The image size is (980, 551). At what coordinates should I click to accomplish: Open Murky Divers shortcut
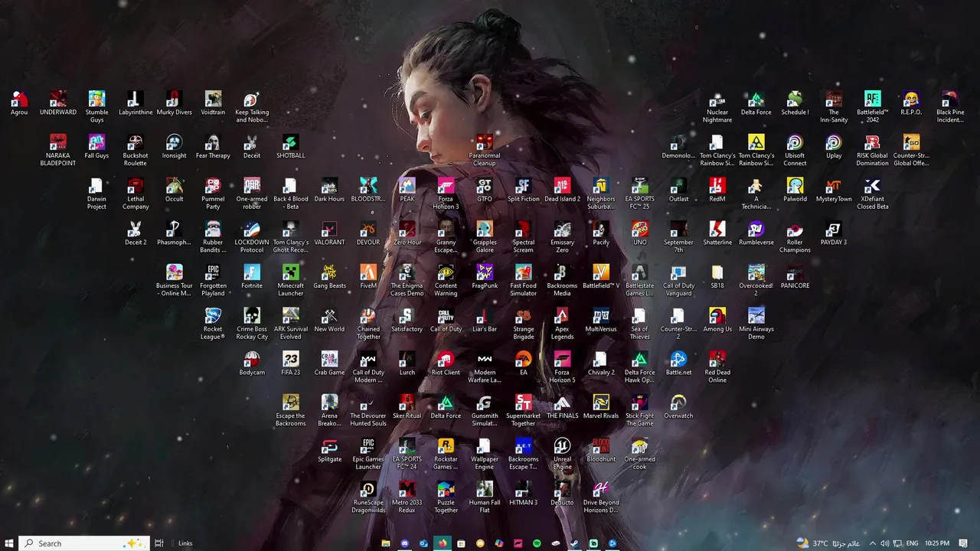point(175,104)
